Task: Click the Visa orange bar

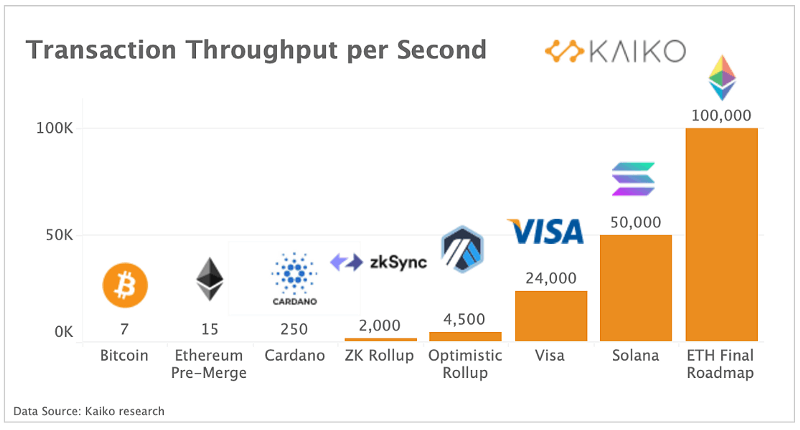Action: (x=550, y=315)
